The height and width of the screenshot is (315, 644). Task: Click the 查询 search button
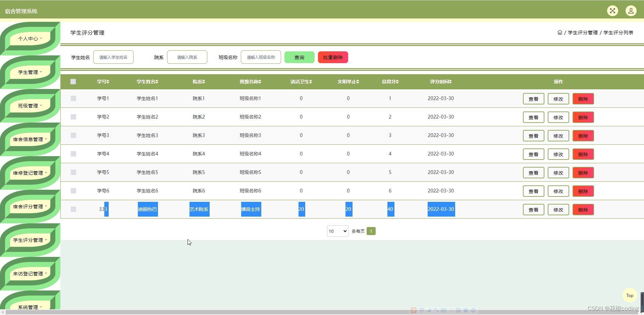(x=299, y=57)
